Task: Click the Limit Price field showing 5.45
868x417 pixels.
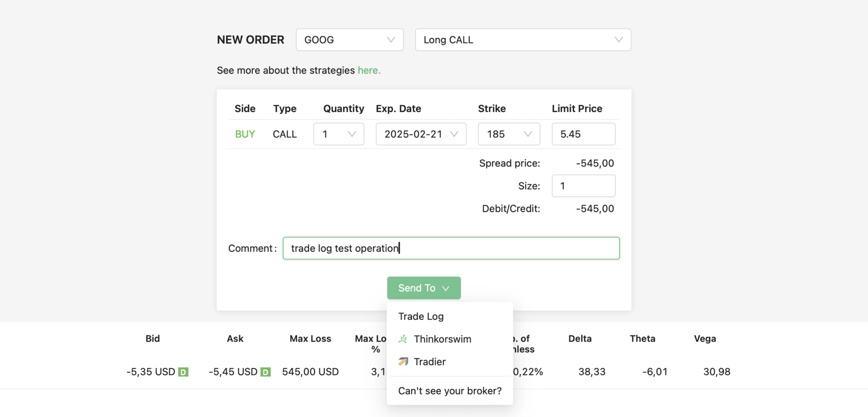Action: [583, 134]
